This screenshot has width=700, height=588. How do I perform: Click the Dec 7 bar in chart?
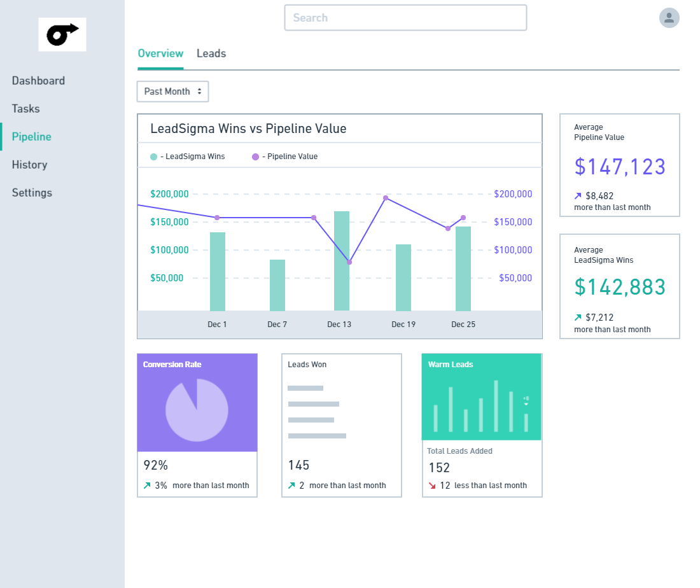pos(277,285)
